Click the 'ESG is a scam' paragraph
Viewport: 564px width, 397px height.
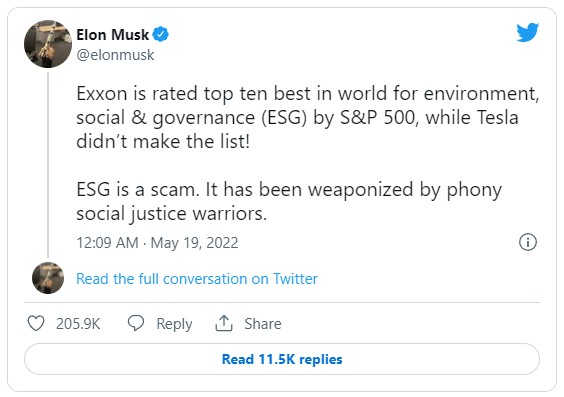[289, 201]
